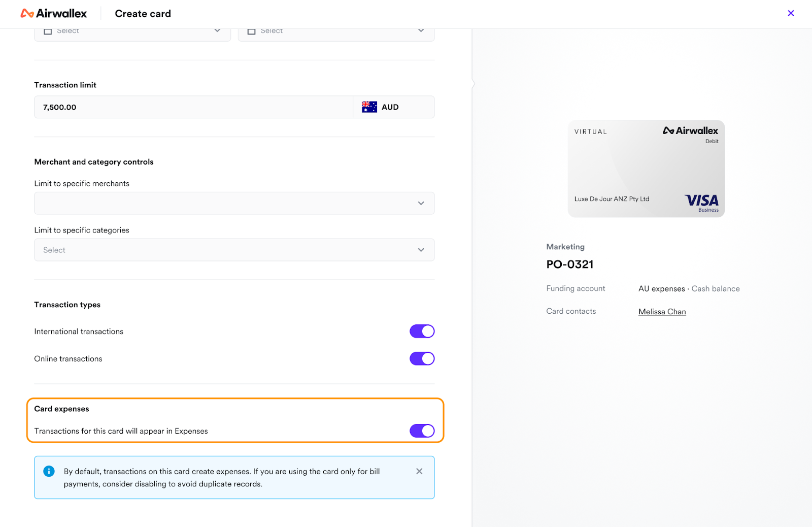Click the blue info icon in the banner
Screen dimensions: 812x527
click(49, 471)
